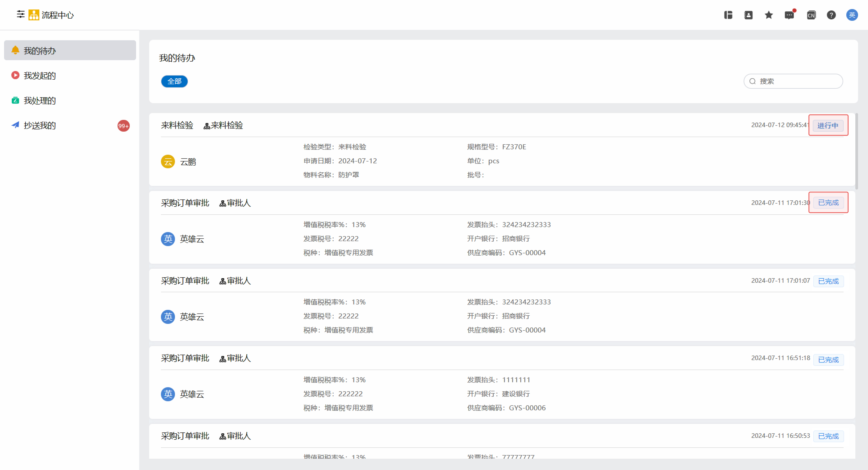Screen dimensions: 868x470
Task: Select the 全部 filter tab
Action: click(174, 81)
